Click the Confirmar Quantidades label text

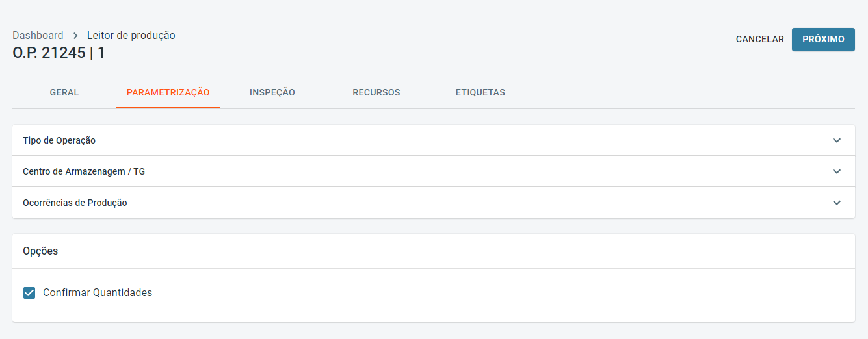(98, 293)
